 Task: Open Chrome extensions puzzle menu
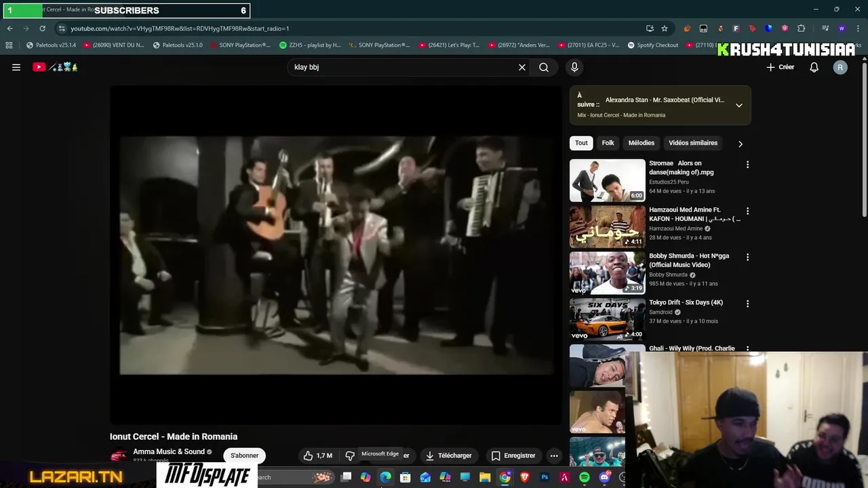coord(801,28)
